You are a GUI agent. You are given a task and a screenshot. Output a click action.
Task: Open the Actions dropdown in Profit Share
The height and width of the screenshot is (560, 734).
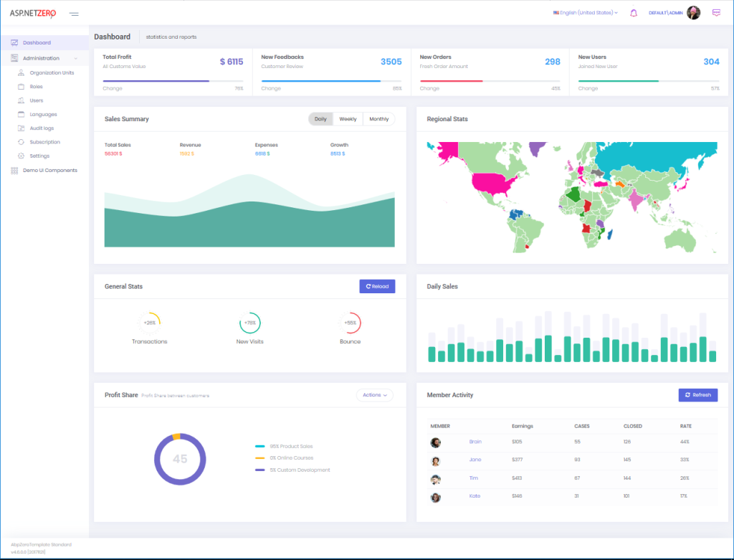coord(374,394)
